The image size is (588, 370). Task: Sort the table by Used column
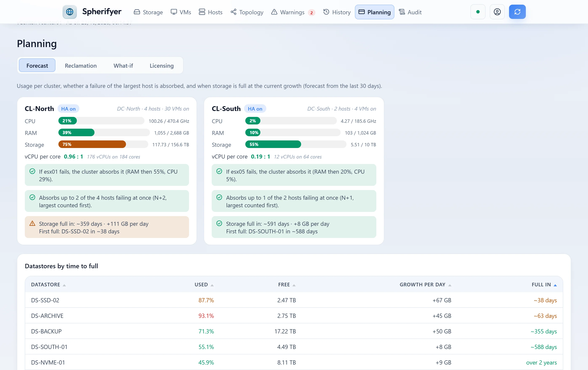(x=204, y=284)
